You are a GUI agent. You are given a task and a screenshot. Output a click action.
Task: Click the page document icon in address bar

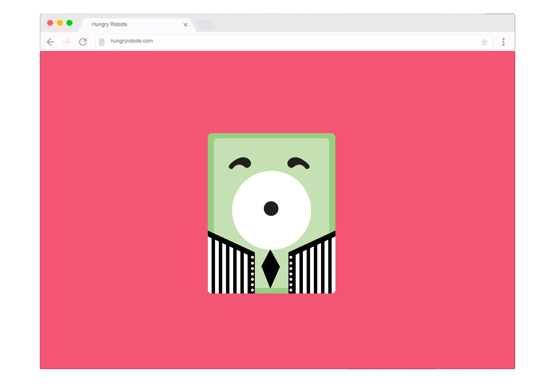[x=102, y=42]
